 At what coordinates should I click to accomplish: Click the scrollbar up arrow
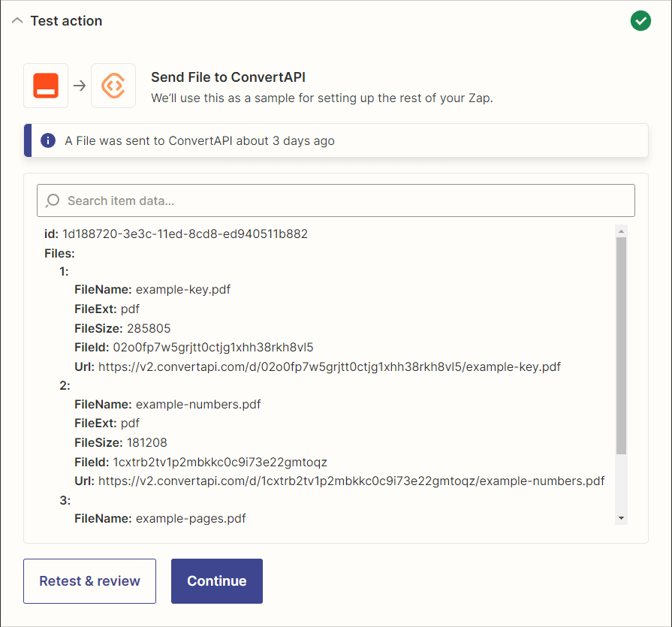click(x=622, y=231)
